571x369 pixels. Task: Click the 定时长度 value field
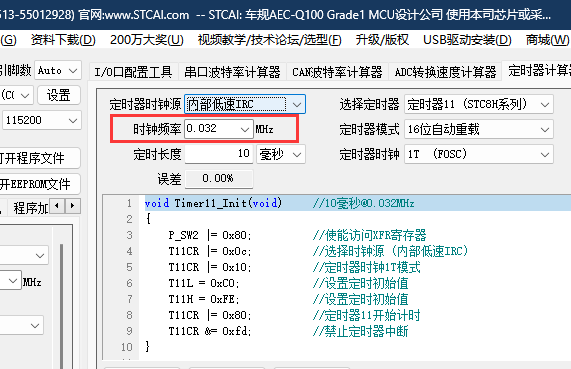[x=218, y=154]
